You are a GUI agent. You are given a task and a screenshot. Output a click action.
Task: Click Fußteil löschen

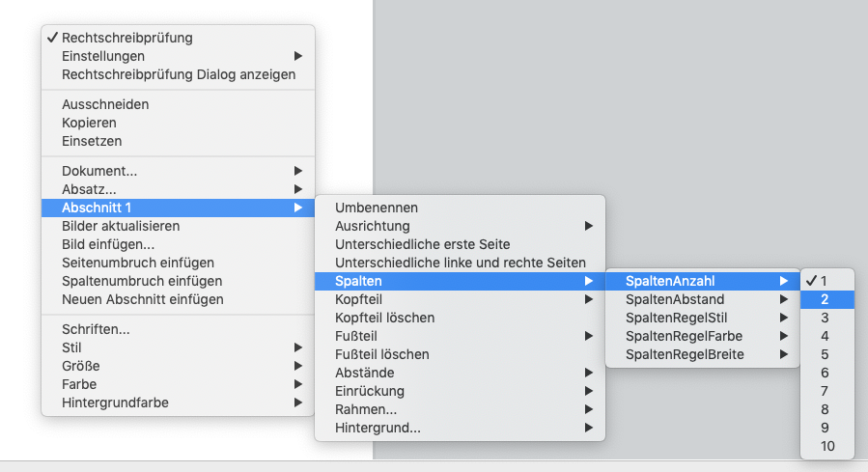tap(382, 354)
